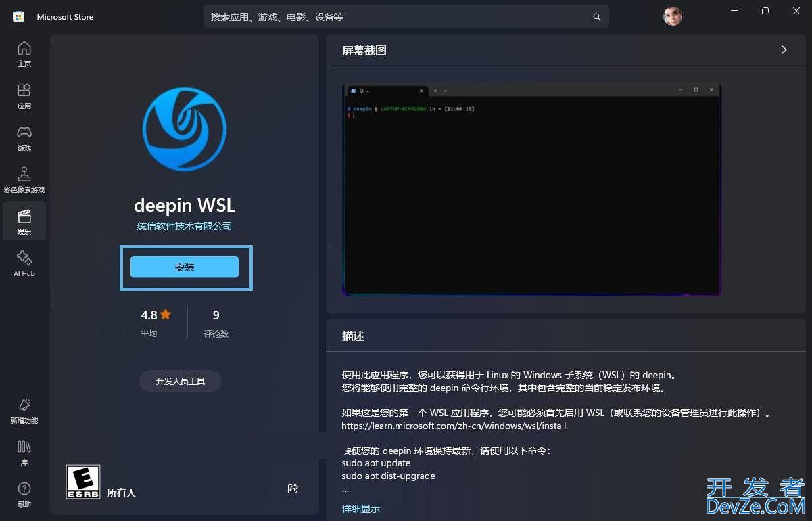This screenshot has width=812, height=521.
Task: Open the deepin terminal screenshot thumbnail
Action: tap(532, 189)
